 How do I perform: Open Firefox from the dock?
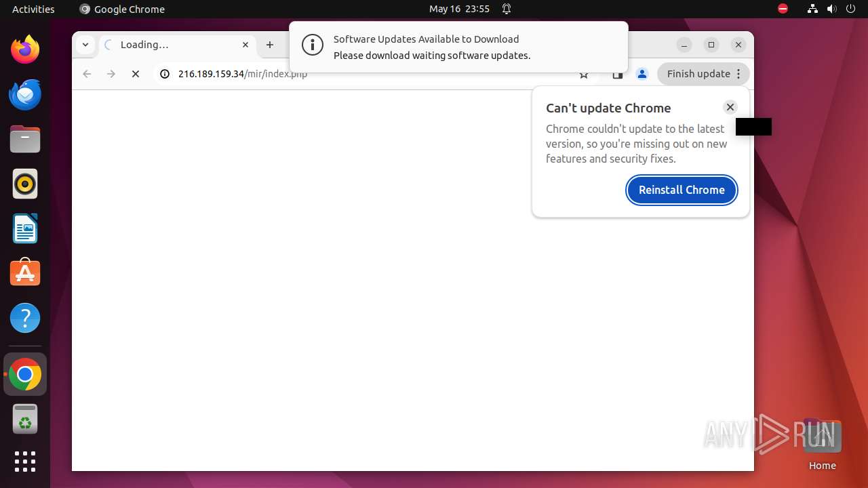tap(25, 49)
